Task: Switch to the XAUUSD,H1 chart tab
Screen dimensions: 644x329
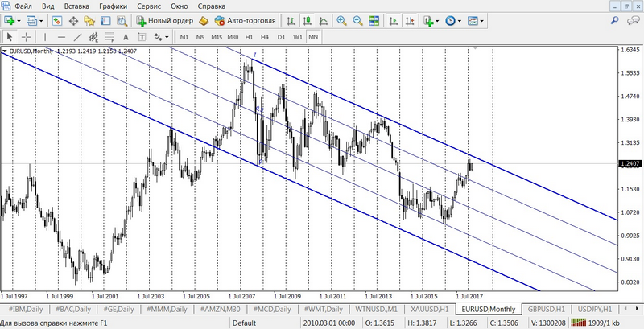Action: [x=428, y=310]
